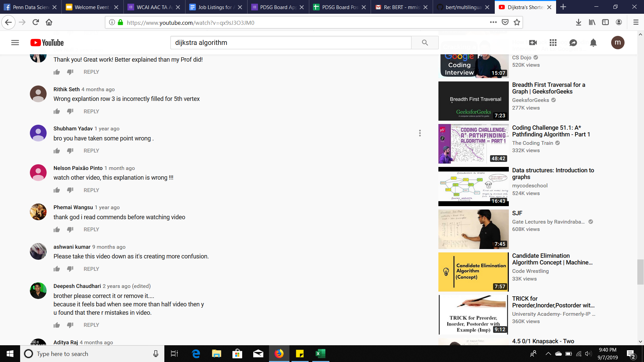Open the Firefox hamburger menu

coord(636,22)
